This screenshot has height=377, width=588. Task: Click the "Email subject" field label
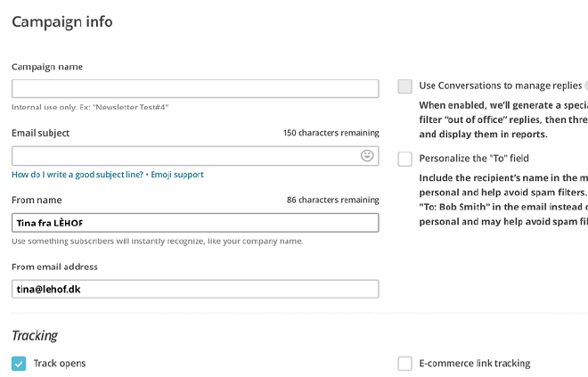(40, 133)
